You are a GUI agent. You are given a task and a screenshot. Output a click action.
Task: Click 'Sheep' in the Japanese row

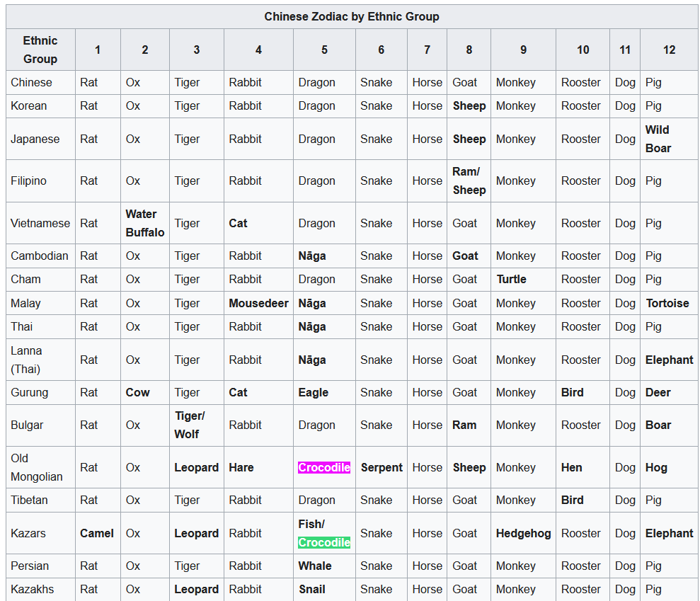pyautogui.click(x=469, y=139)
